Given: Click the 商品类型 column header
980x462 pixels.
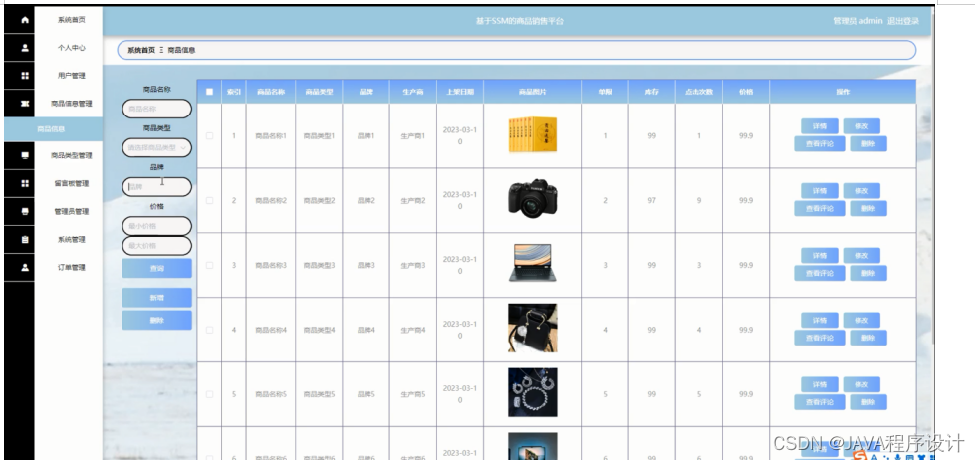Looking at the screenshot, I should [x=319, y=92].
